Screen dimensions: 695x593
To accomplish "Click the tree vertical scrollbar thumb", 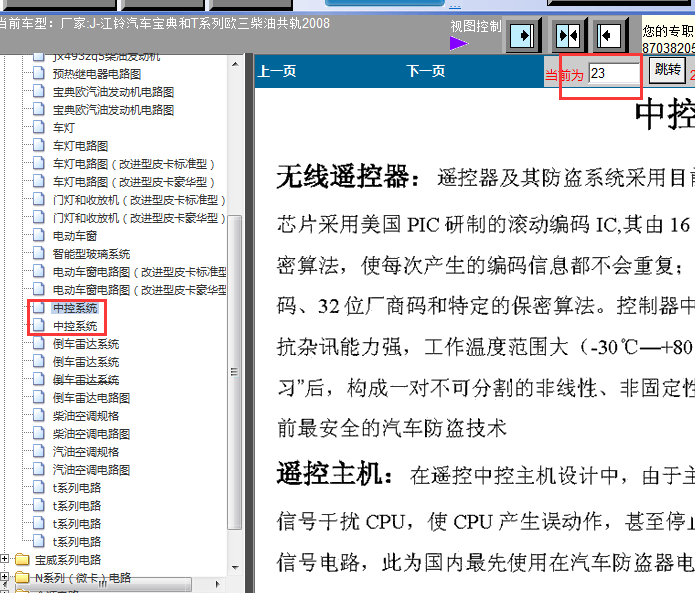I will point(235,372).
